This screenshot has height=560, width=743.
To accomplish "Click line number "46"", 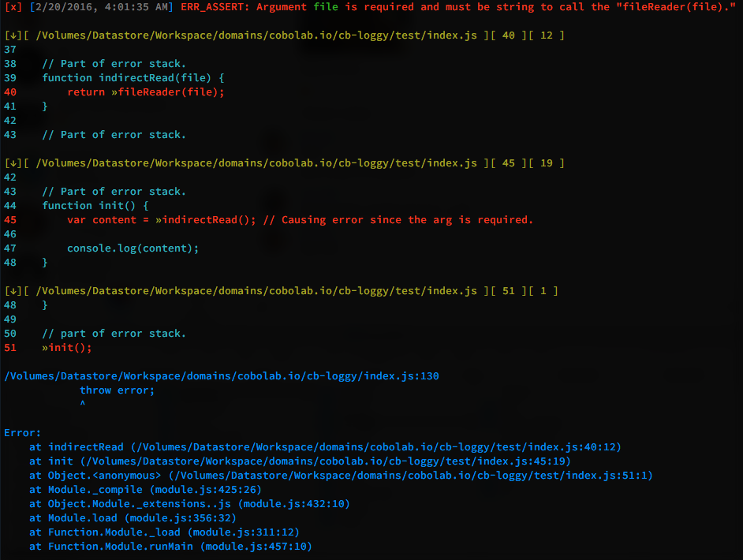I will 10,234.
